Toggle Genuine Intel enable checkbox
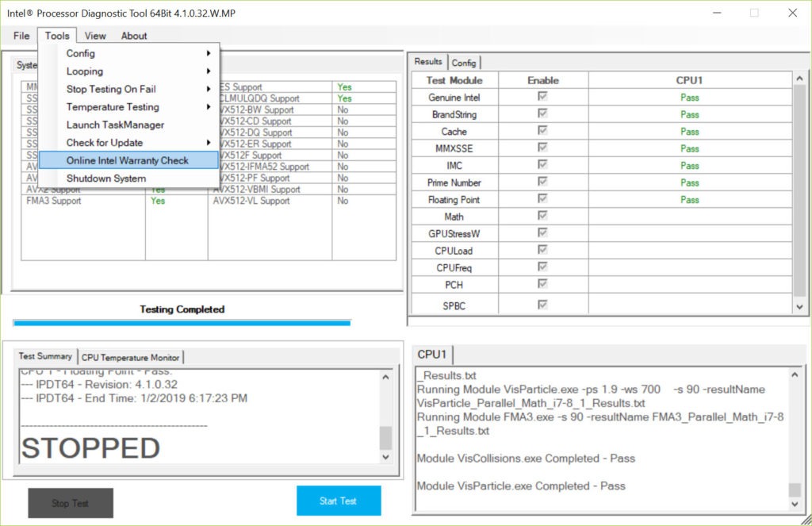The image size is (812, 526). pyautogui.click(x=542, y=96)
